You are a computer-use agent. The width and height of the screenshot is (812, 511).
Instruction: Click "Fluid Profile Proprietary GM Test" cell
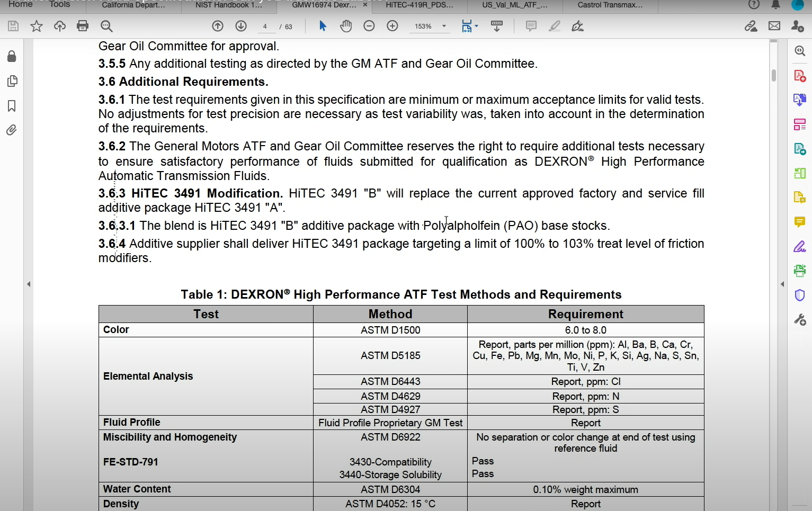point(390,423)
